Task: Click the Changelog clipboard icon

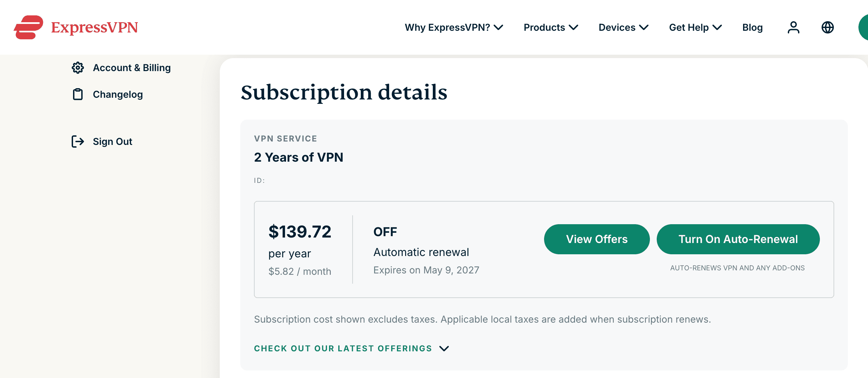Action: tap(78, 94)
